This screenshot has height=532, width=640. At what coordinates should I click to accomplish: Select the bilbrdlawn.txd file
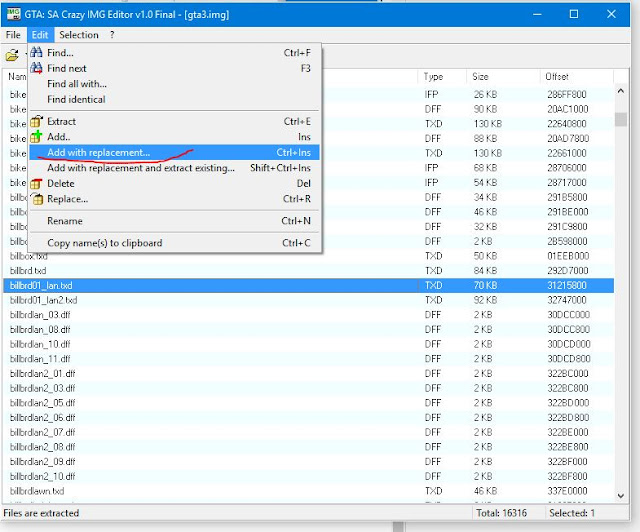tap(37, 491)
